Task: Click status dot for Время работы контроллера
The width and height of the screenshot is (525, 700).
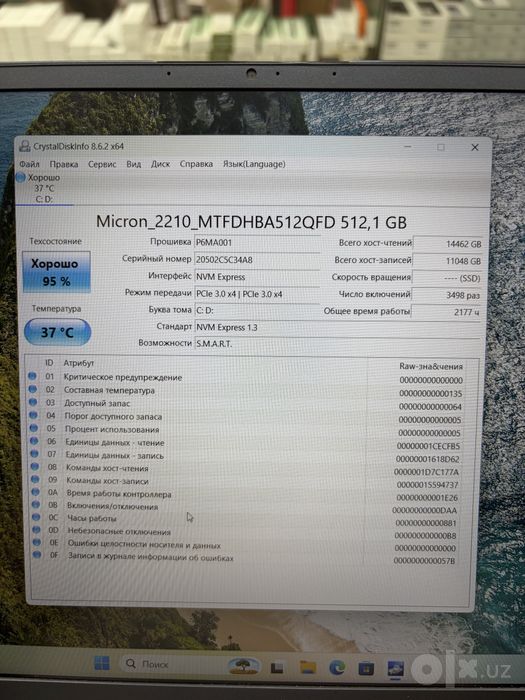Action: coord(36,492)
